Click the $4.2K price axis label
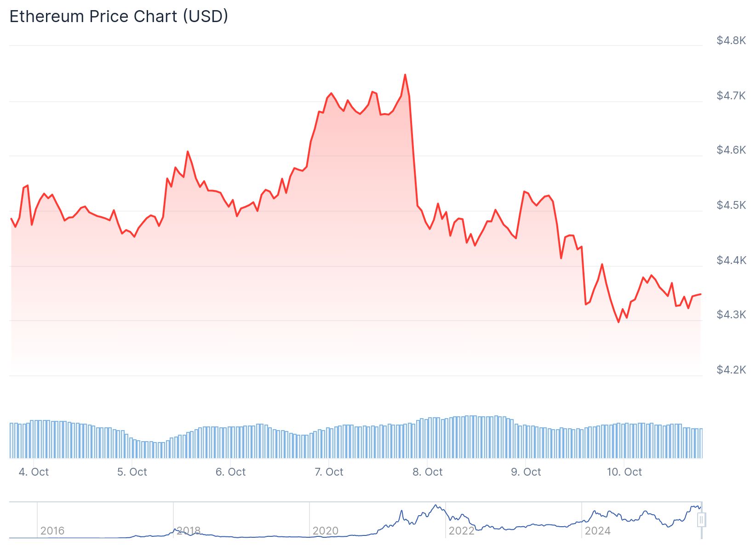756x552 pixels. 731,370
